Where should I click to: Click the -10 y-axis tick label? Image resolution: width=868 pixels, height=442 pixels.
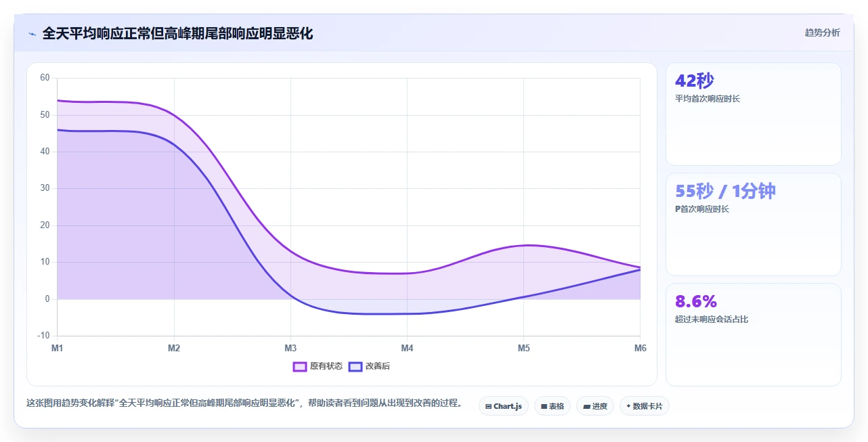[x=43, y=336]
